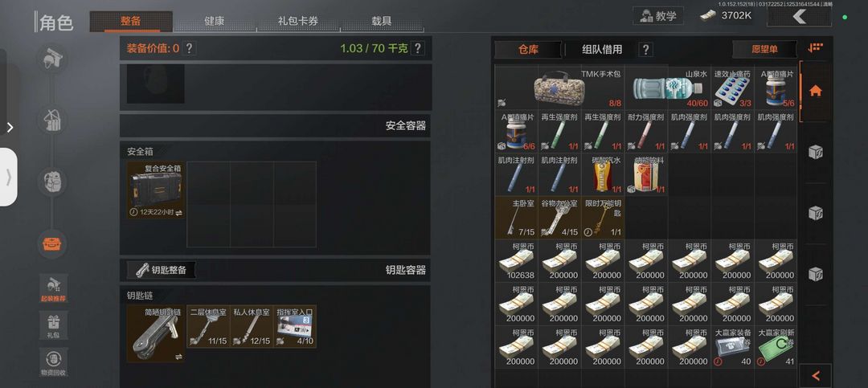Open the helmet equipment slot icon

pyautogui.click(x=52, y=59)
